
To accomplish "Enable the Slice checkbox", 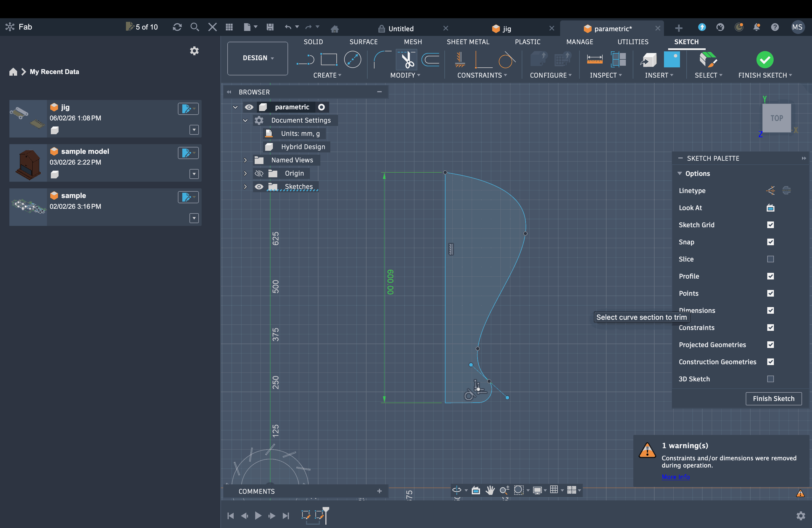I will pos(770,259).
